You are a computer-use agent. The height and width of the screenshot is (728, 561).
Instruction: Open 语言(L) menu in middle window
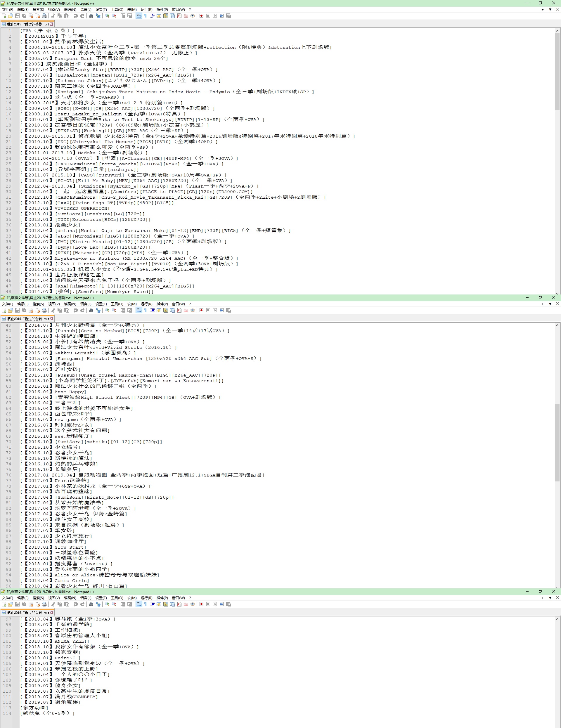pos(86,304)
